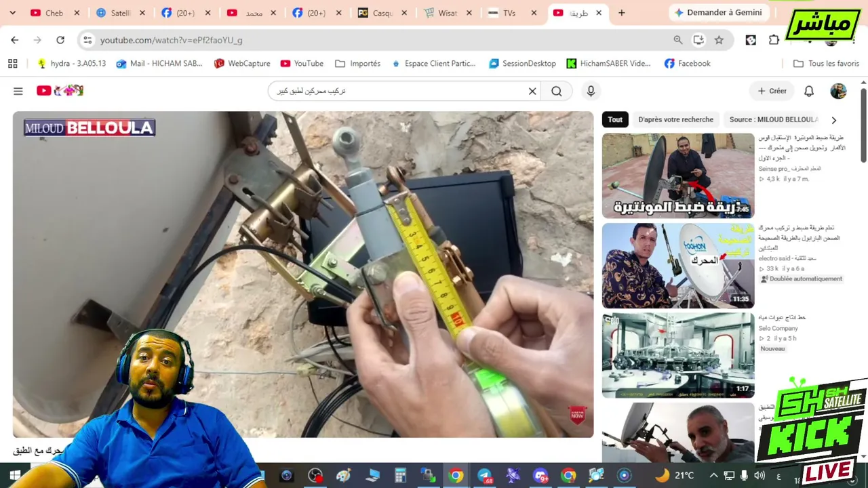Open the WebCapture bookmark
Viewport: 868px width, 488px height.
point(242,63)
